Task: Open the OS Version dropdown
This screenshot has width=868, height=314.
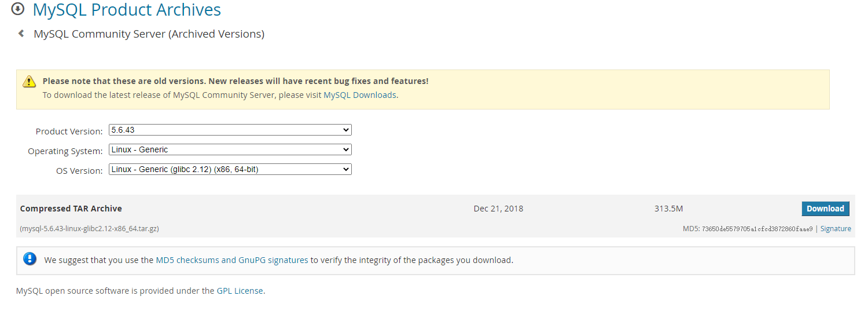Action: tap(230, 169)
